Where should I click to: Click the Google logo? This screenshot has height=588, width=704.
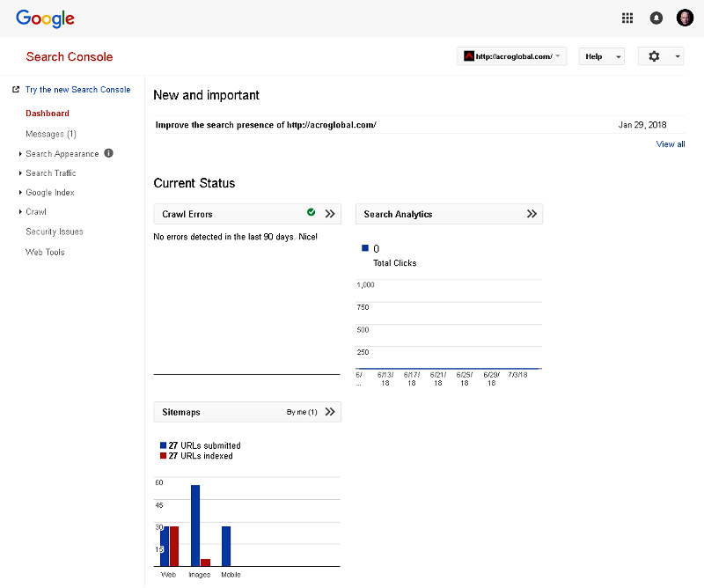(x=45, y=18)
